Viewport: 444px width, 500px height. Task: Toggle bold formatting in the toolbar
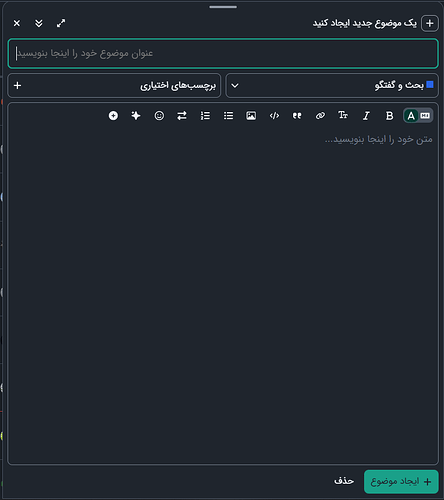pyautogui.click(x=389, y=116)
